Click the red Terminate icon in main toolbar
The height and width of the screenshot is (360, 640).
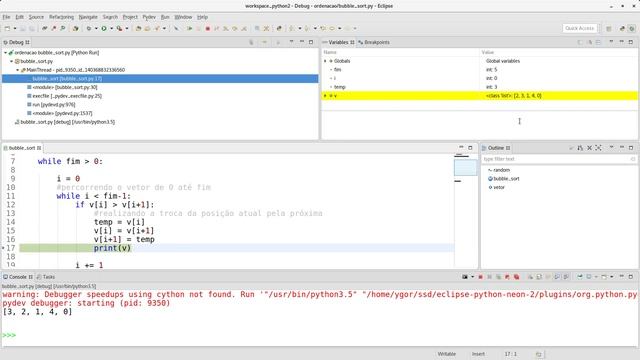coord(207,28)
